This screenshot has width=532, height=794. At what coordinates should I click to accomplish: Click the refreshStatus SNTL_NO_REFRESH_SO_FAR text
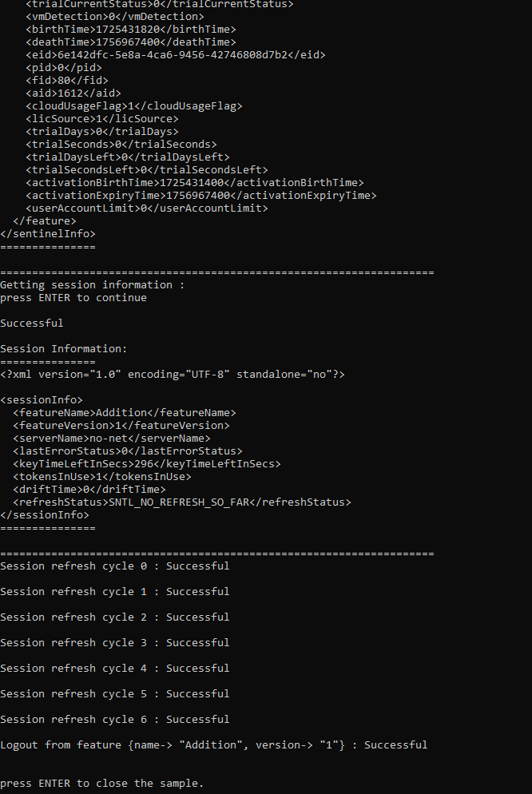(x=181, y=502)
